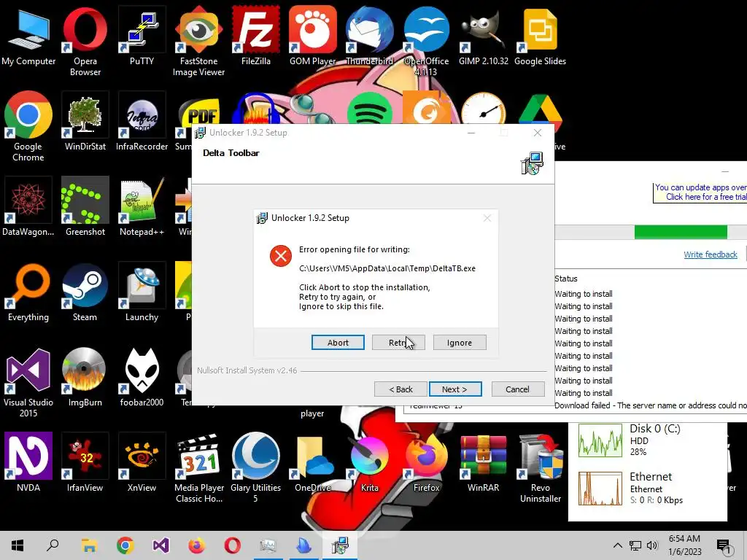This screenshot has width=747, height=560.
Task: Open the My Computer desktop icon
Action: click(x=28, y=36)
